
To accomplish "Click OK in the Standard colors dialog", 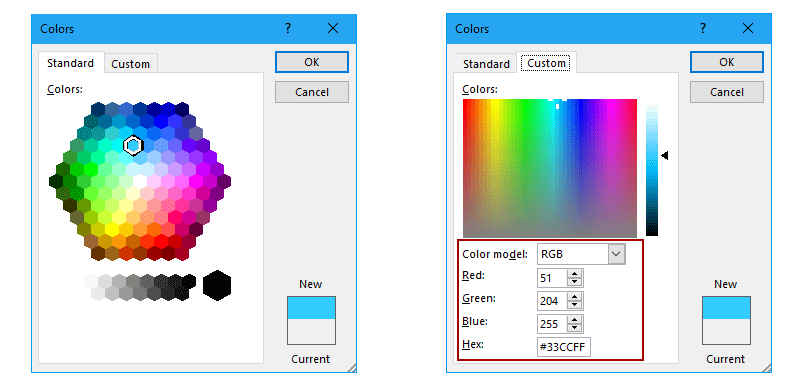I will point(312,62).
